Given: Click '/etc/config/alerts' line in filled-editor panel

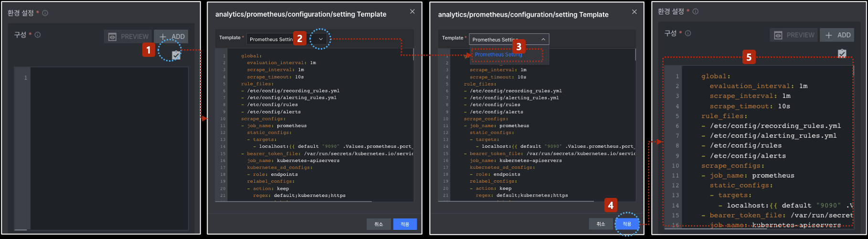Looking at the screenshot, I should click(x=748, y=155).
